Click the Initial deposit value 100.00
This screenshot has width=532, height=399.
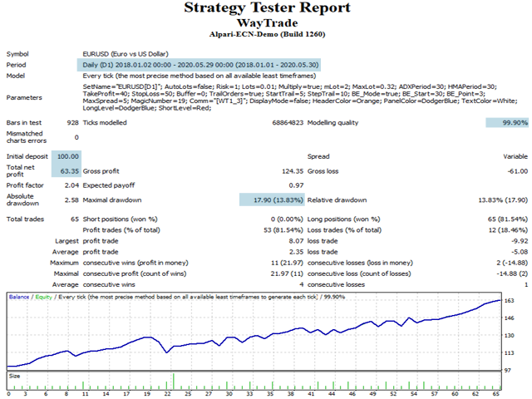pos(66,156)
